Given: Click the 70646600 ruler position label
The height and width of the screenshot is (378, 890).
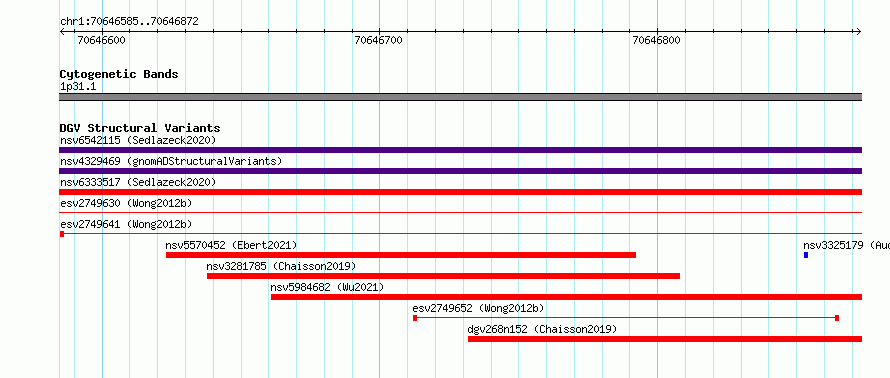Looking at the screenshot, I should click(x=102, y=40).
